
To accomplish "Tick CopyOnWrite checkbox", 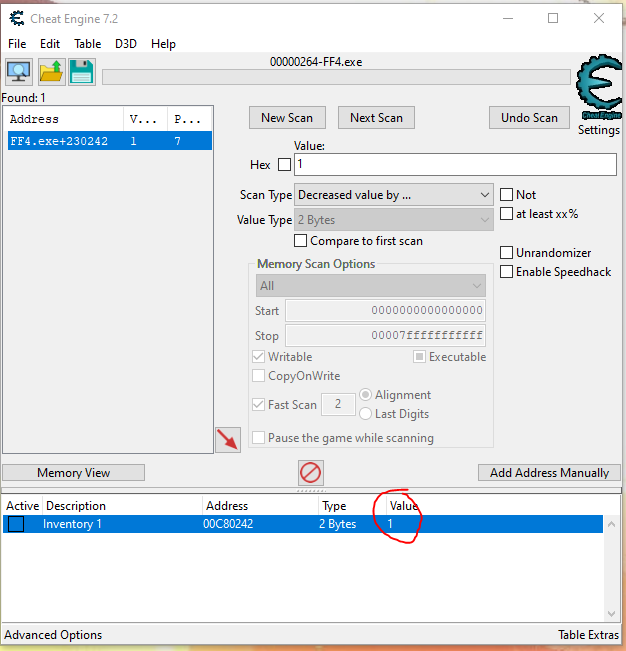I will 259,376.
